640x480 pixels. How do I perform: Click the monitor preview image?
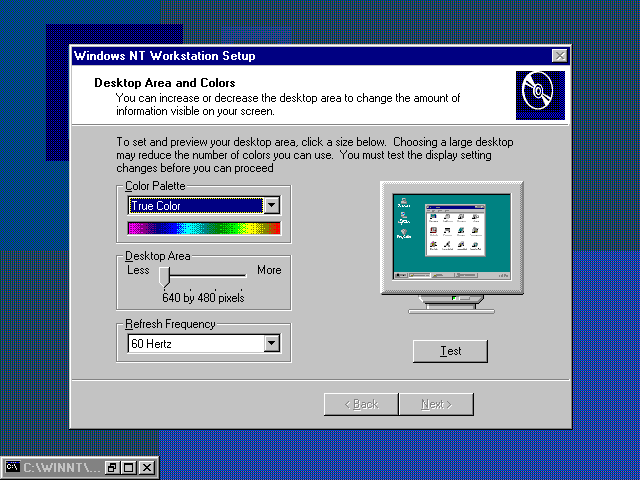point(451,247)
